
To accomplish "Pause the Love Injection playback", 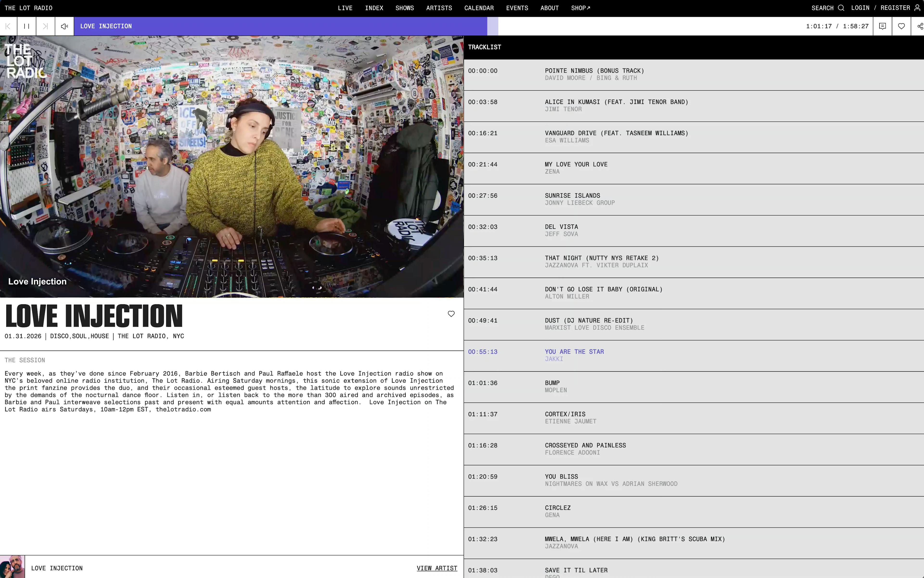I will point(26,26).
